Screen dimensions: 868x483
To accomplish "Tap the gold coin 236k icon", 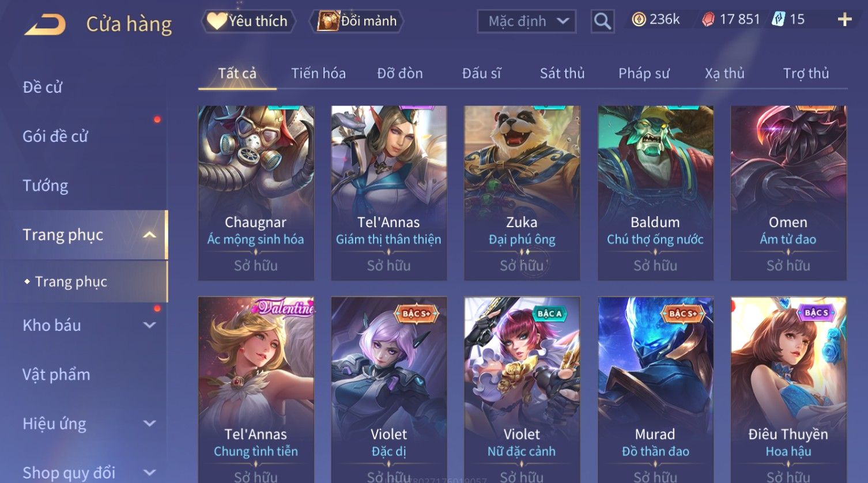I will pos(639,20).
